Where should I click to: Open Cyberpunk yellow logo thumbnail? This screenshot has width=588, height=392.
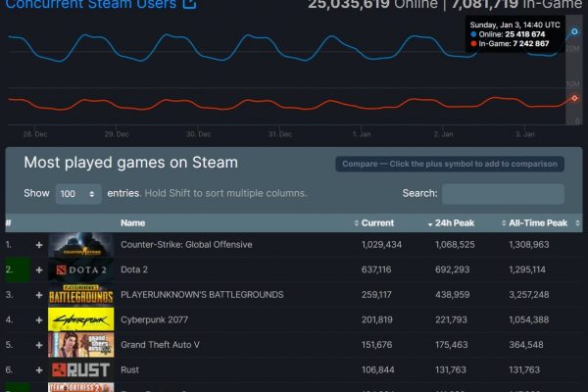[81, 319]
